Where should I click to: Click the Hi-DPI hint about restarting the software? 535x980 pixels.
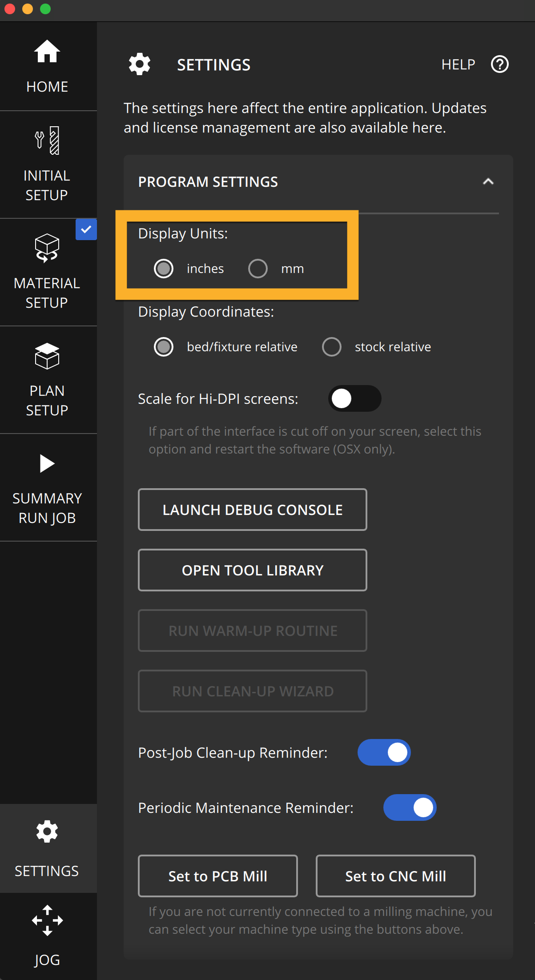coord(315,440)
